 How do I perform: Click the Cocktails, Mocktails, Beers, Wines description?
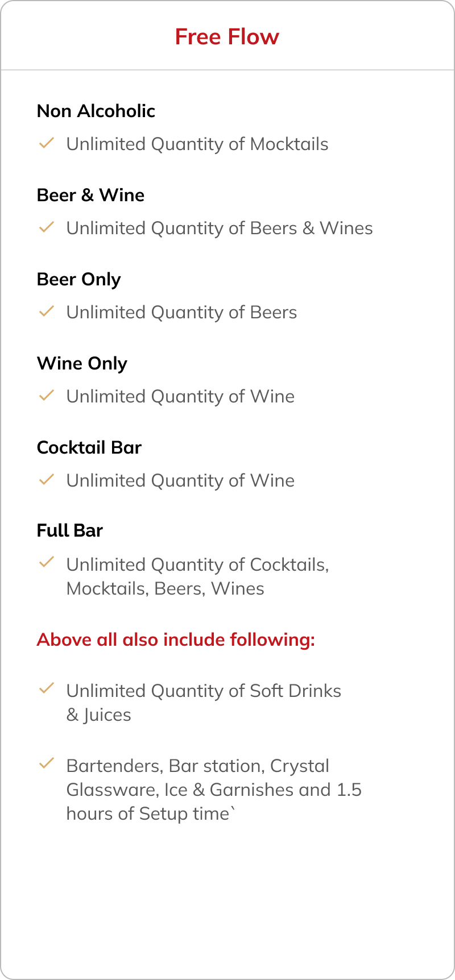(198, 576)
